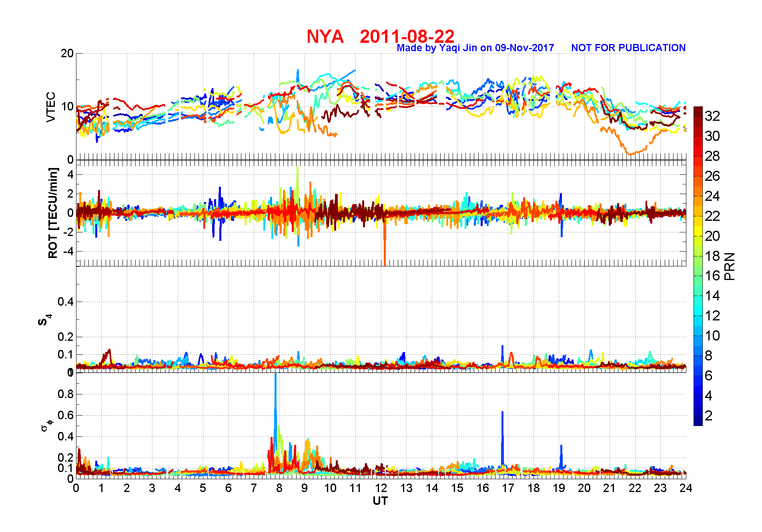
Task: Click the plot title "NYA 2011-08-22"
Action: tap(380, 36)
